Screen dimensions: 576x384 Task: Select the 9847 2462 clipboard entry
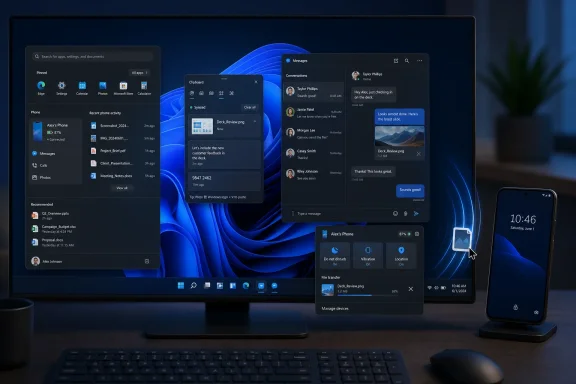click(x=224, y=180)
